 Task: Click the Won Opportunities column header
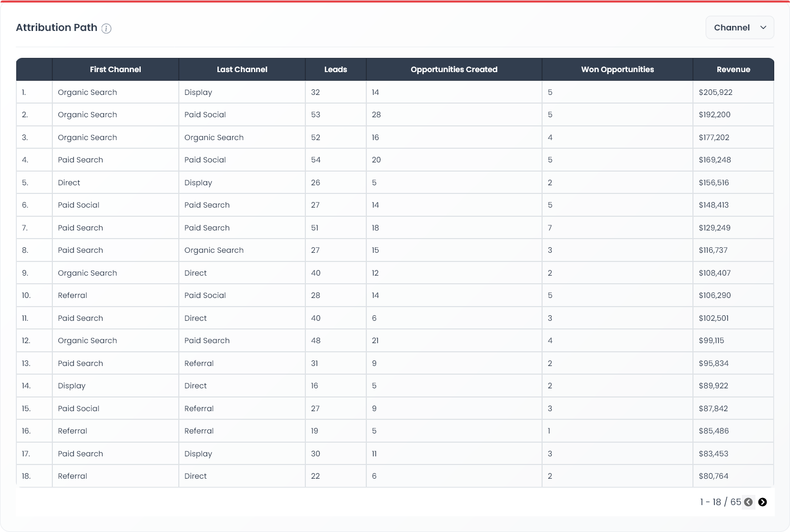(617, 69)
